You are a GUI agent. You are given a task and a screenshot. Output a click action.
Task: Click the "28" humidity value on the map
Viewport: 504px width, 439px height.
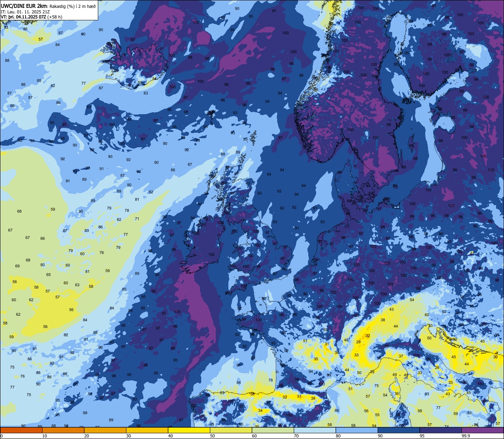[437, 368]
